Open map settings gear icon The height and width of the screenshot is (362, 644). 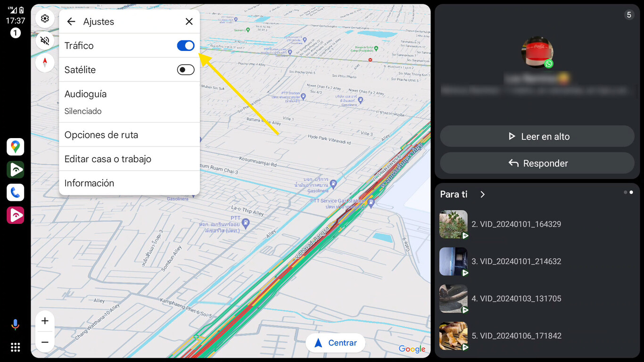tap(45, 19)
